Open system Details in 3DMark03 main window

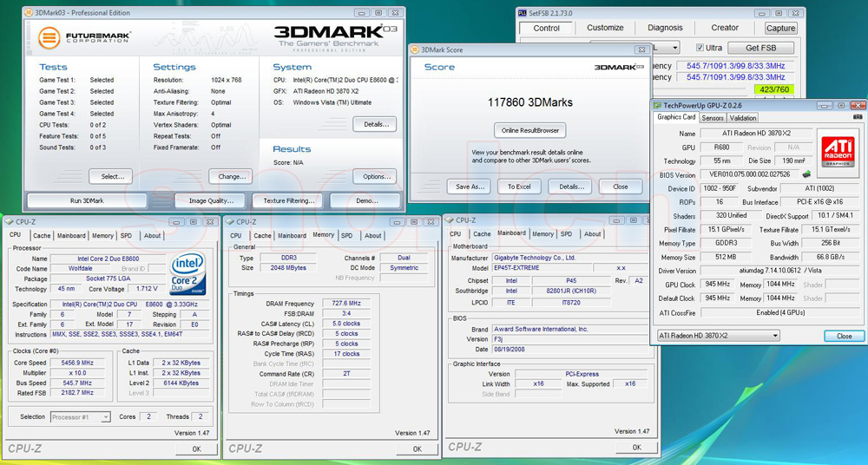point(375,125)
